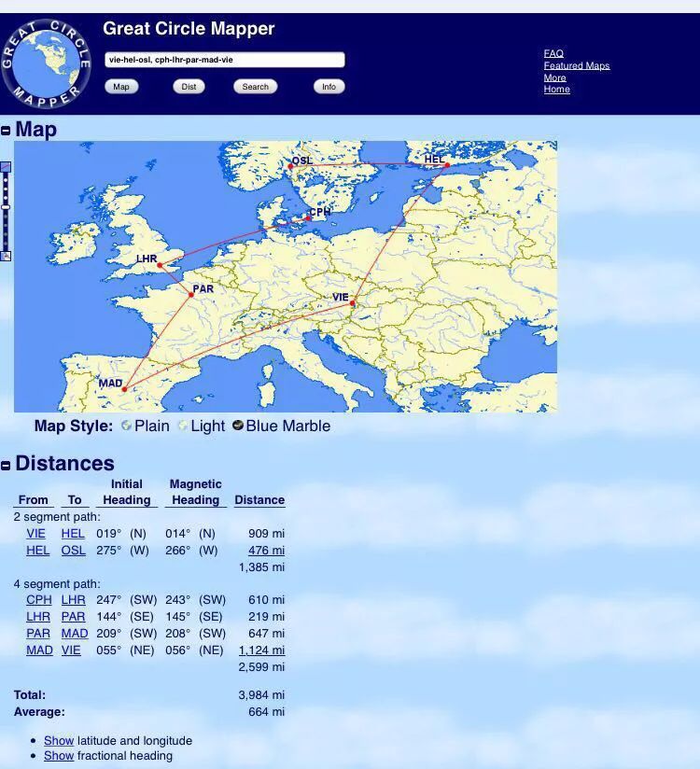The width and height of the screenshot is (700, 769).
Task: Click the Light map style globe icon
Action: point(183,426)
